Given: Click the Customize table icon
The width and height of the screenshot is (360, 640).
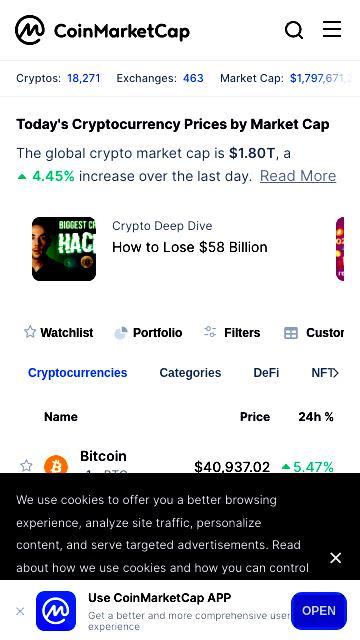Looking at the screenshot, I should 291,333.
